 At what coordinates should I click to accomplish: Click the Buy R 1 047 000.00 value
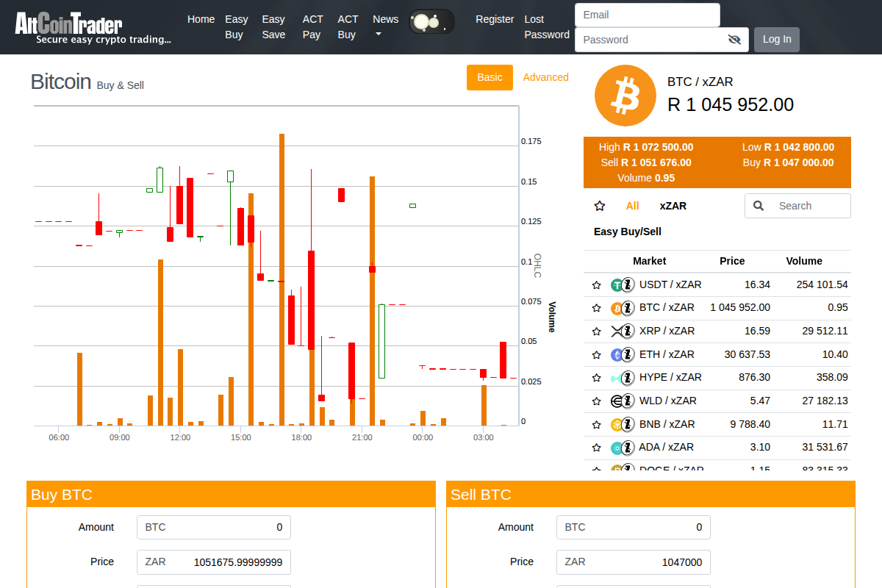(789, 162)
